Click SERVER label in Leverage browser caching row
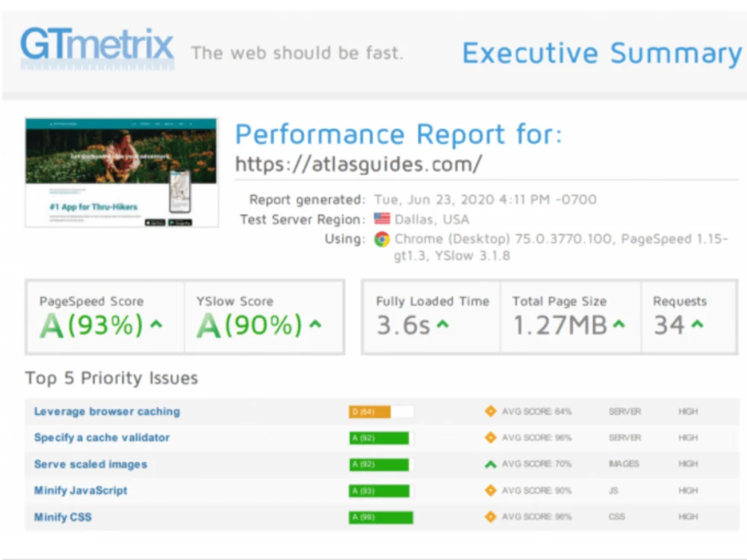The width and height of the screenshot is (747, 560). (x=624, y=411)
